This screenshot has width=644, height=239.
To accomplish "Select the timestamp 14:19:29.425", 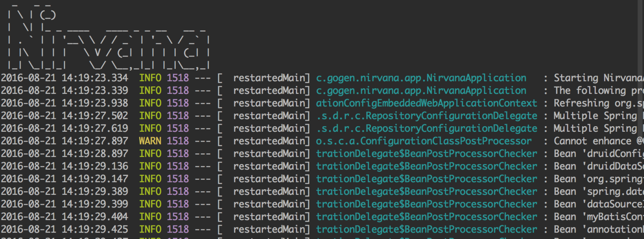I will (95, 229).
